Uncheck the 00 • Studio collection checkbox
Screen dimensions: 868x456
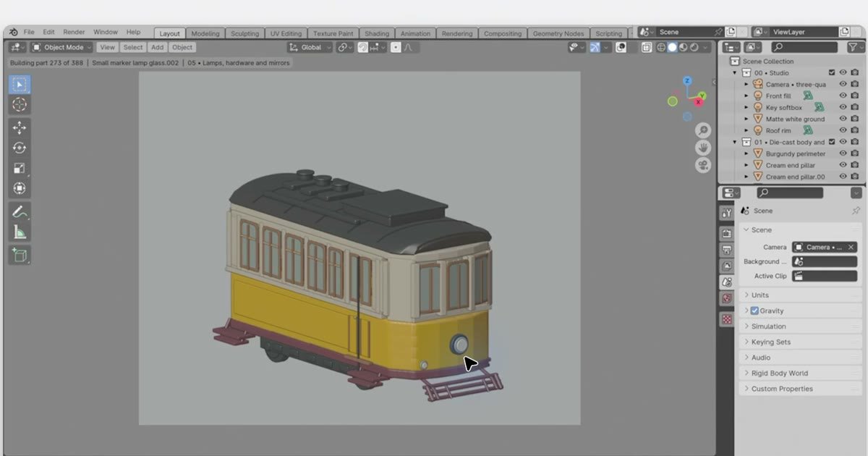(831, 73)
